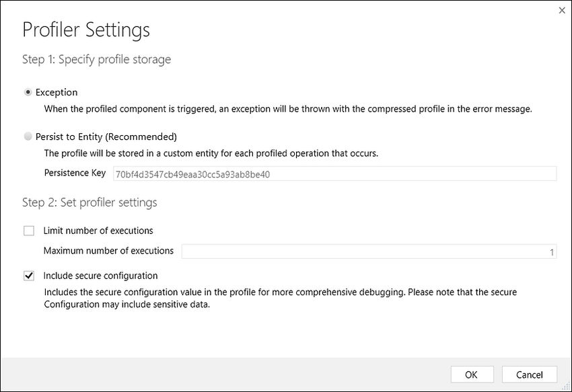Enable the Limit number of executions checkbox
The image size is (572, 392).
click(x=29, y=231)
